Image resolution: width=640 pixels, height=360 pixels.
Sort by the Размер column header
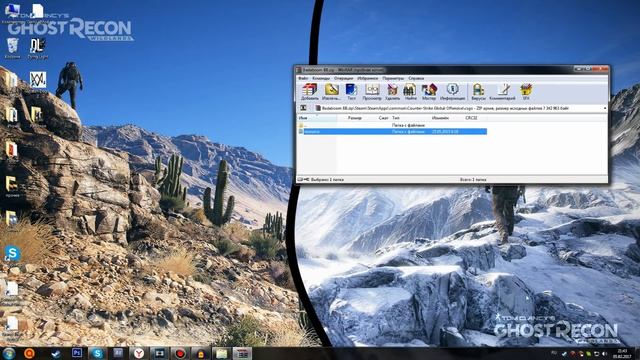[354, 118]
